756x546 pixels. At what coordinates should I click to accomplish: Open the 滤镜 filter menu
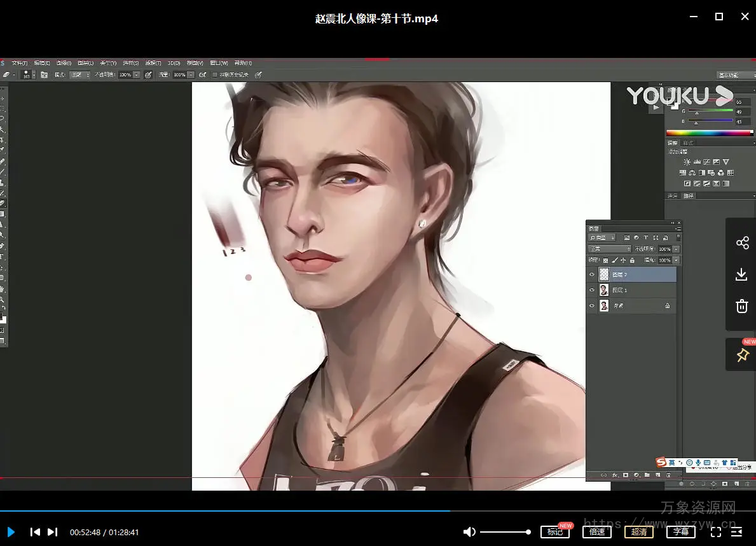click(x=153, y=63)
